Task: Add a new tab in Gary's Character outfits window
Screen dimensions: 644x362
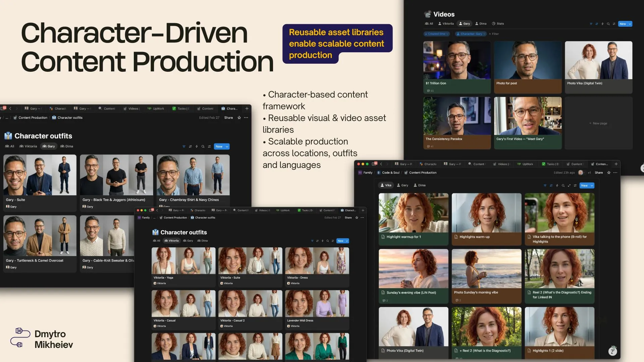Action: (x=247, y=109)
